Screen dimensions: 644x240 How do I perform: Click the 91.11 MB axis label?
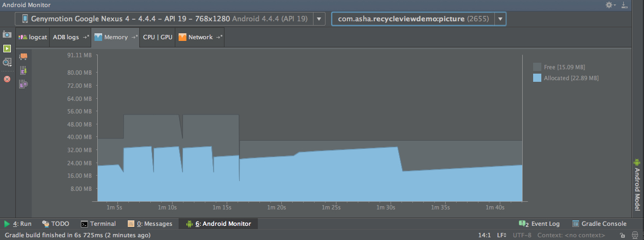pyautogui.click(x=80, y=56)
